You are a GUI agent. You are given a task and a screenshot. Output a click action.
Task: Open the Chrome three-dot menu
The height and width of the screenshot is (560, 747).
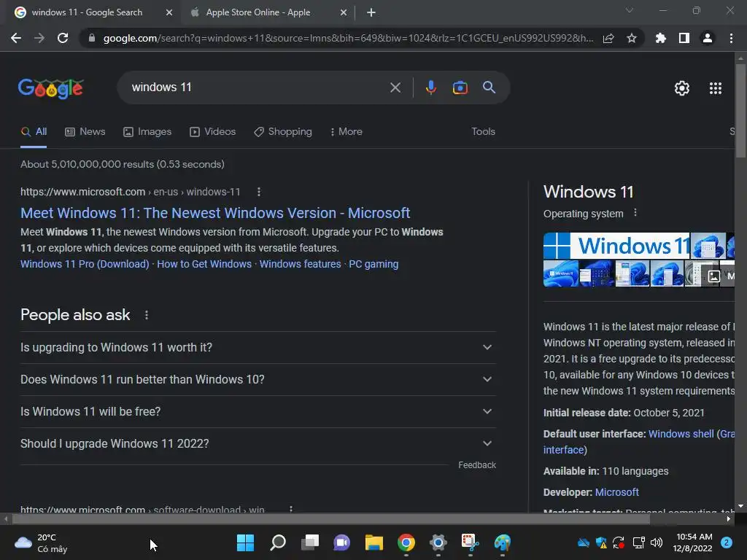click(731, 38)
